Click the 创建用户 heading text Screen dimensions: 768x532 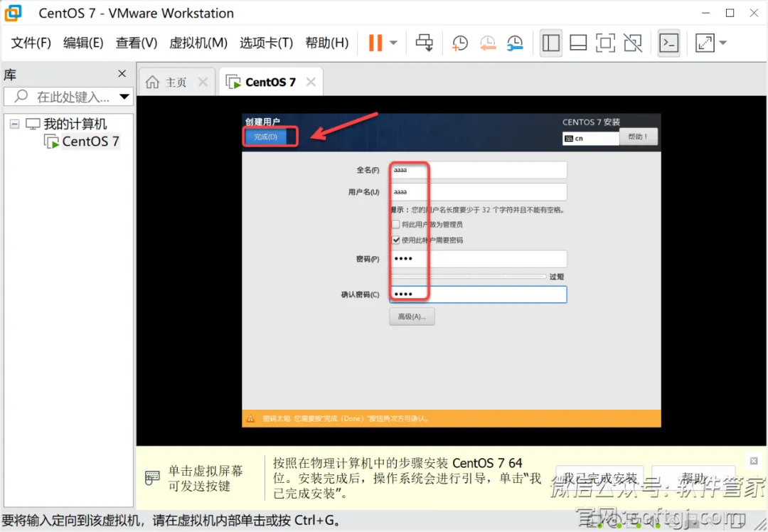click(262, 122)
